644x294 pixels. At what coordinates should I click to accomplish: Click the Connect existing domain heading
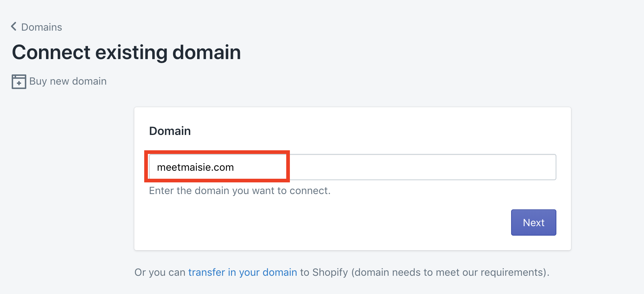126,52
